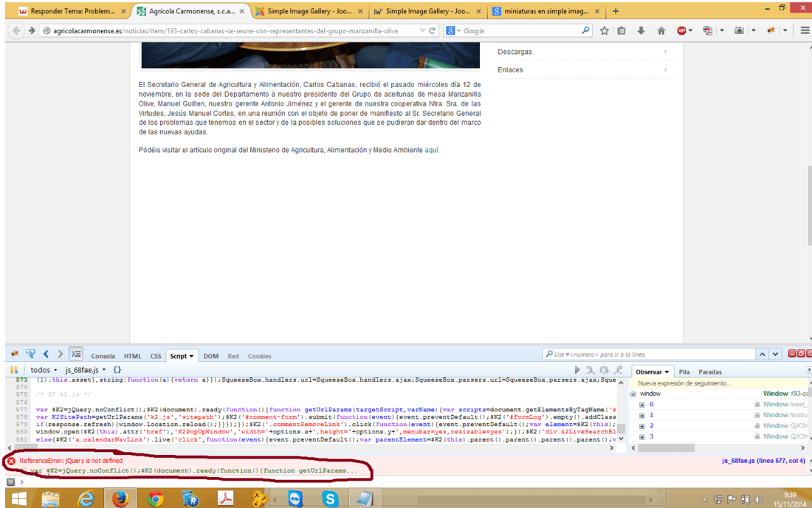
Task: Go forward with the browser forward arrow
Action: coord(32,30)
